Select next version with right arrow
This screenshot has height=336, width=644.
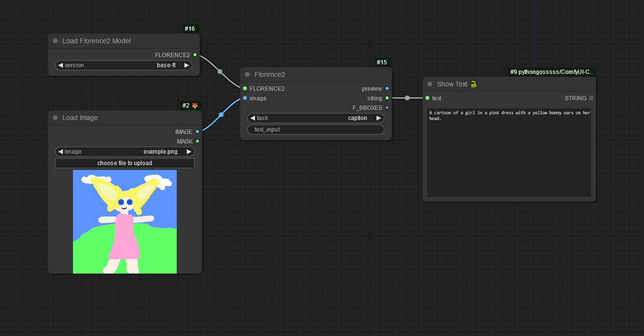tap(187, 65)
